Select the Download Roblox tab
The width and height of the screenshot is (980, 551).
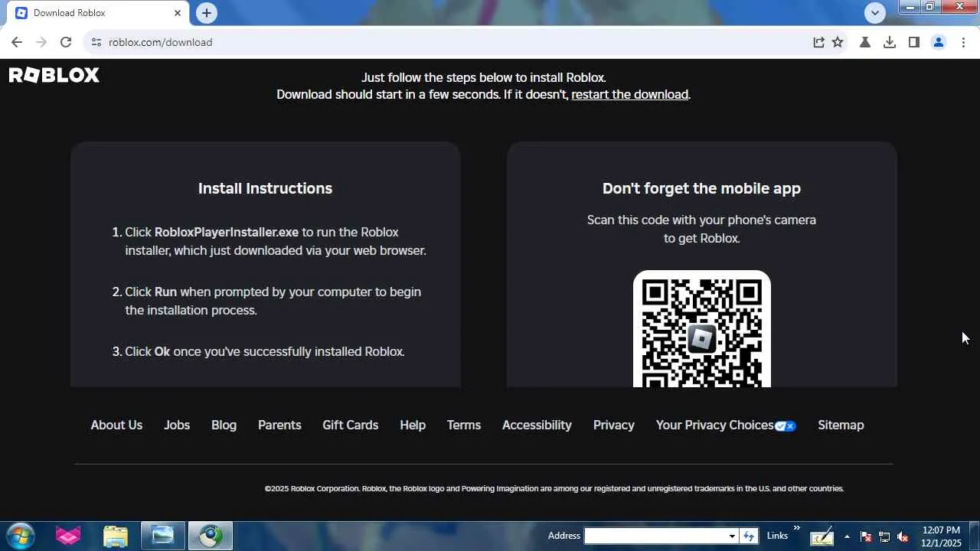pos(98,13)
